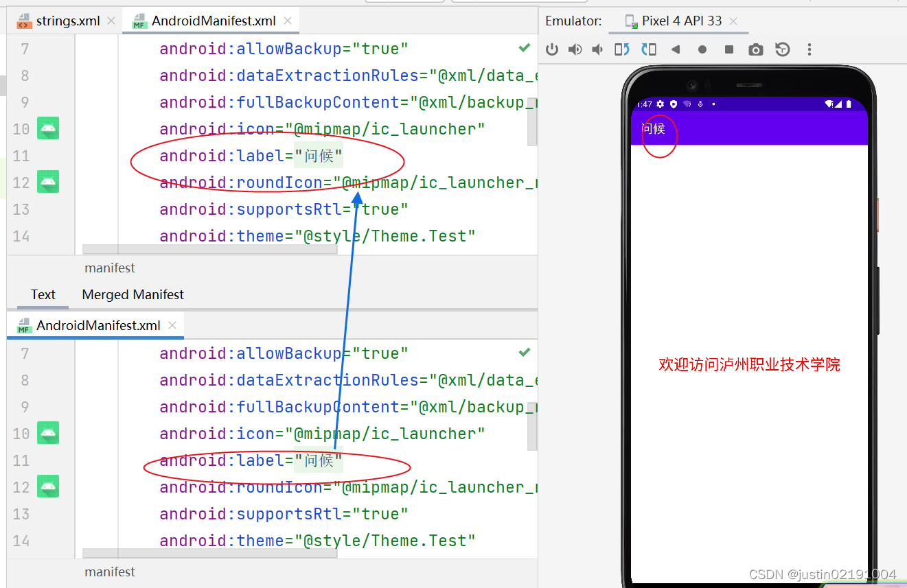907x588 pixels.
Task: Click the red welcome text on emulator screen
Action: [749, 364]
